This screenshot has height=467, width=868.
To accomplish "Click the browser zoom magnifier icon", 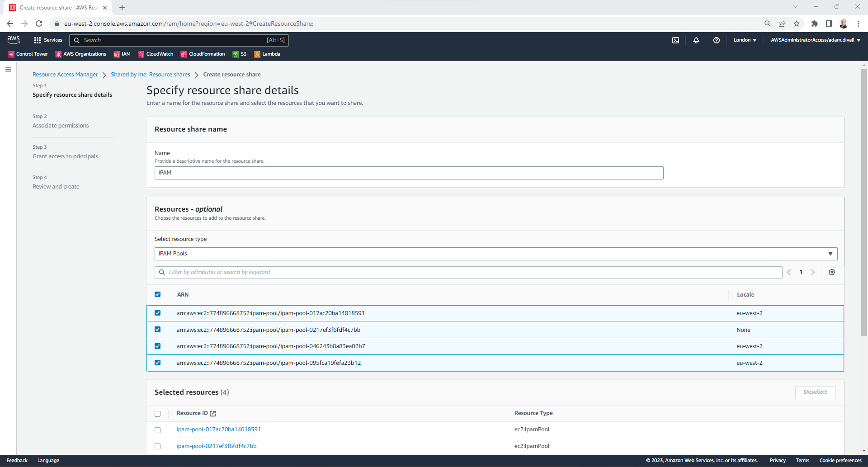I will pyautogui.click(x=768, y=24).
